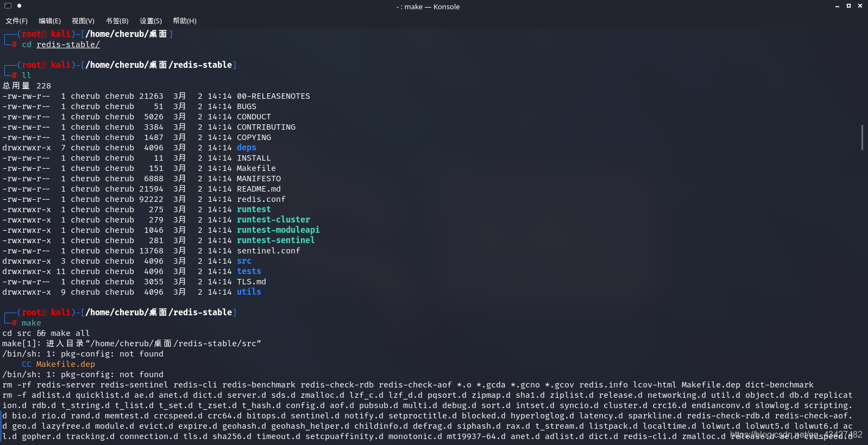This screenshot has width=868, height=445.
Task: Click the runtest-sentinel script name
Action: 276,240
